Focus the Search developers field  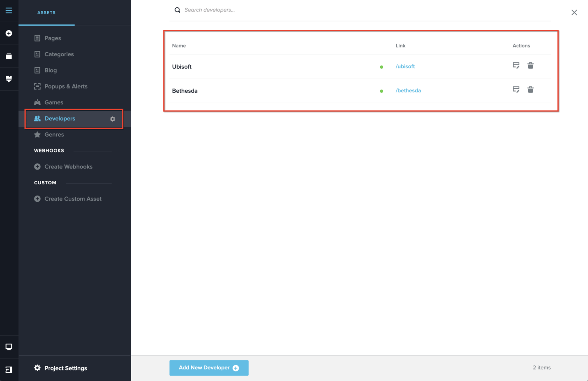pyautogui.click(x=360, y=10)
